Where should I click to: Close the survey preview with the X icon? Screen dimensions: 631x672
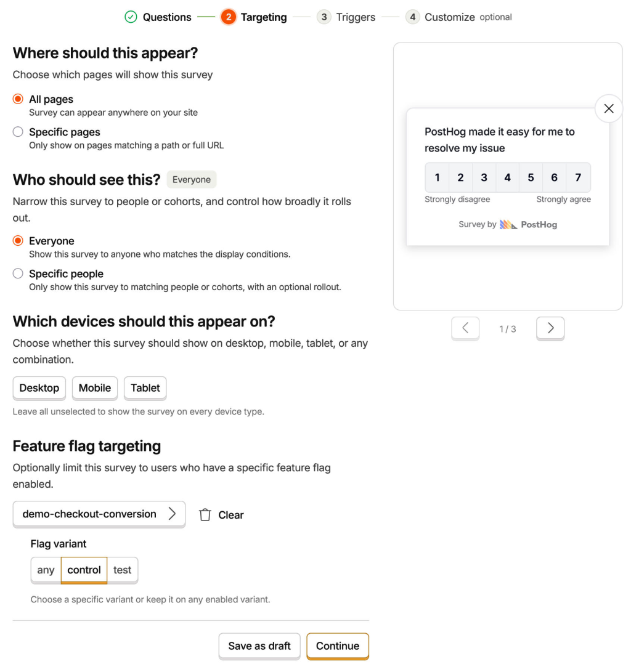[x=609, y=108]
